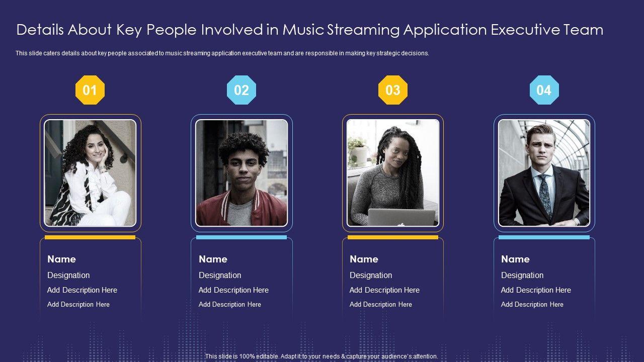Click the Name heading in the second card
Screen dimensions: 644x362
pos(213,259)
